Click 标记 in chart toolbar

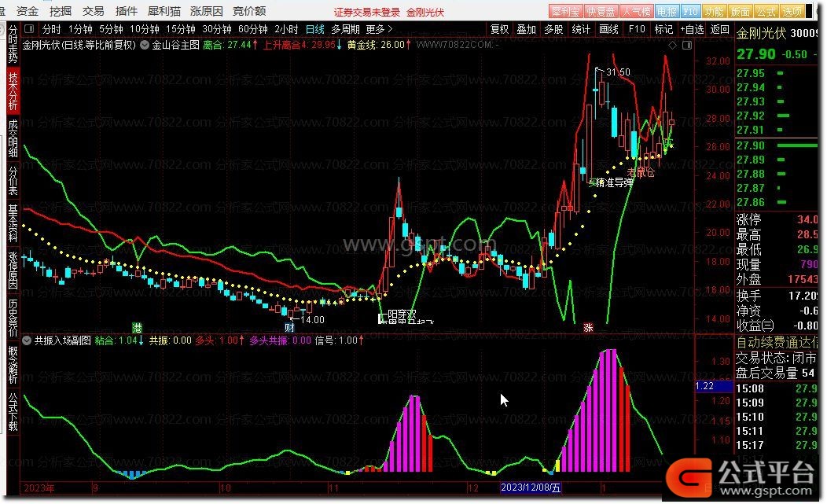coord(663,30)
